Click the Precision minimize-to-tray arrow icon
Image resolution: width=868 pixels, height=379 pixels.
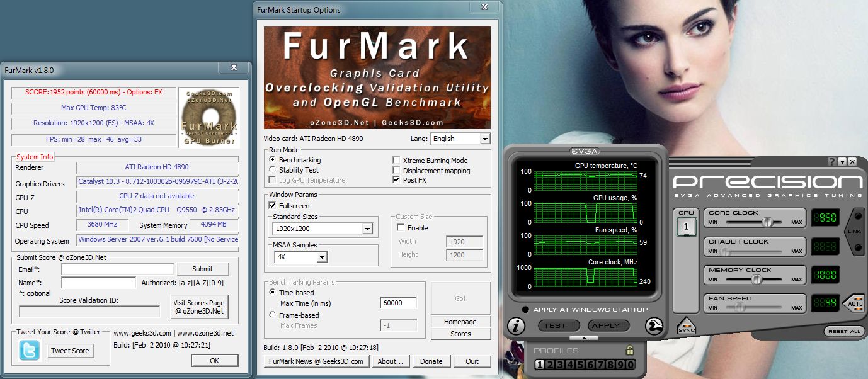tap(842, 162)
